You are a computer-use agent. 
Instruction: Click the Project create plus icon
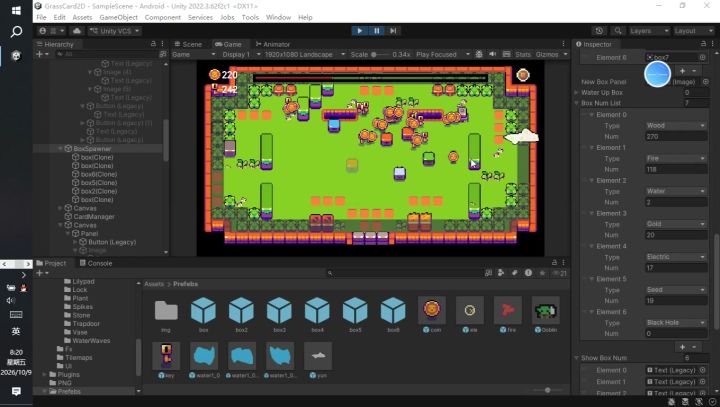pyautogui.click(x=41, y=273)
